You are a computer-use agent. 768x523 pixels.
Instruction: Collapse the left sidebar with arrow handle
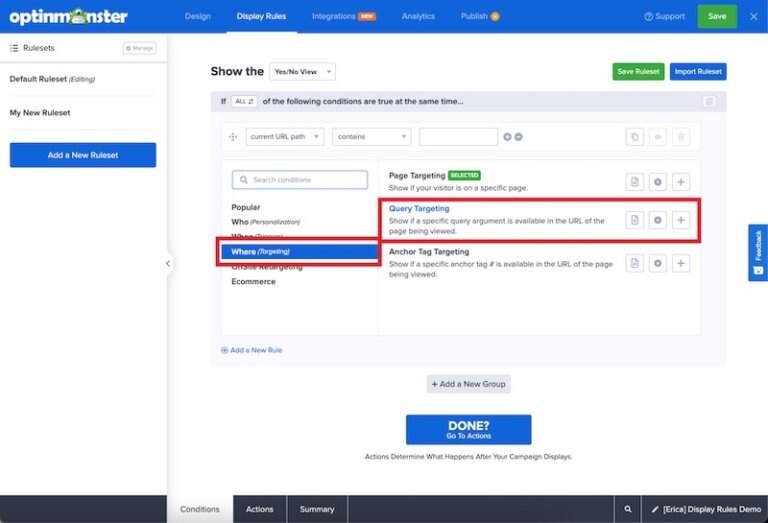pos(168,264)
